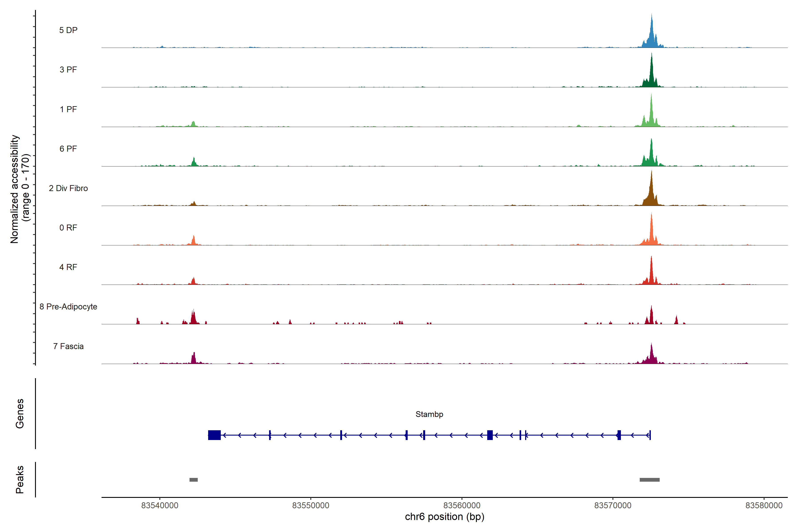
Task: Click the Stambp gene name
Action: 429,414
